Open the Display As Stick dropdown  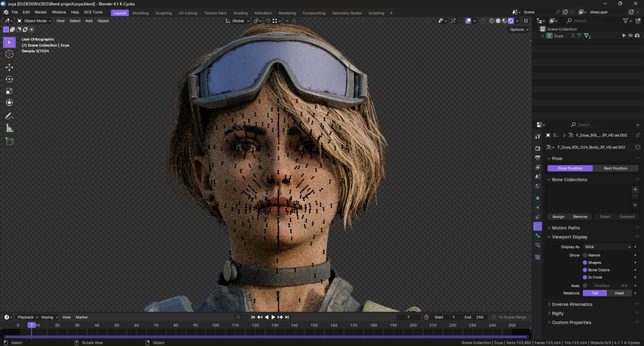[x=608, y=247]
